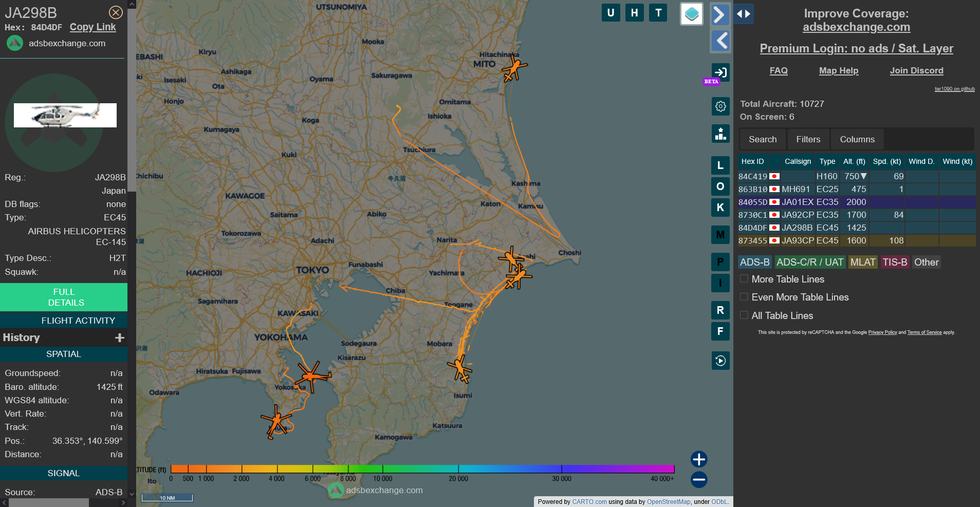Enable All Table Lines checkbox
Image resolution: width=980 pixels, height=507 pixels.
point(744,315)
